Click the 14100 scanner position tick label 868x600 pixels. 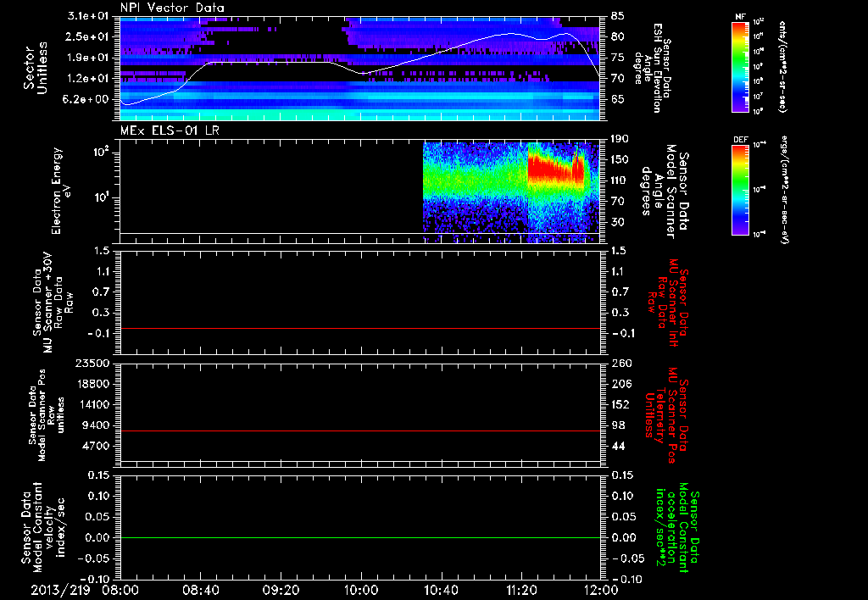point(93,404)
